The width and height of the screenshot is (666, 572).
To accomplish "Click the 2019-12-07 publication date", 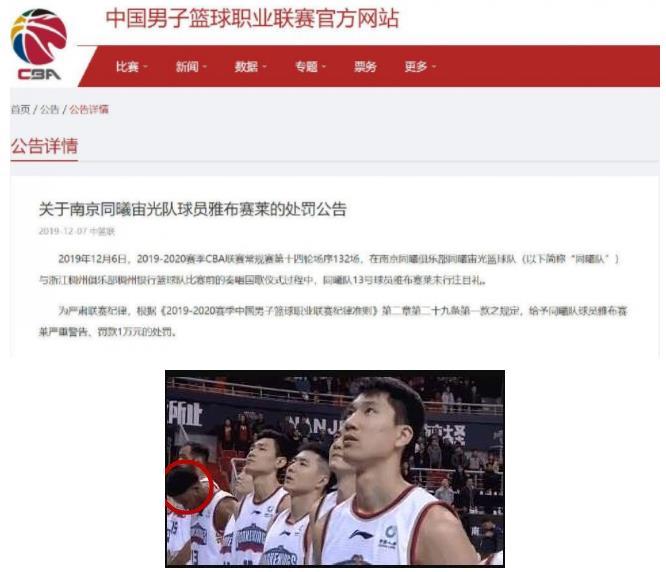I will [62, 231].
